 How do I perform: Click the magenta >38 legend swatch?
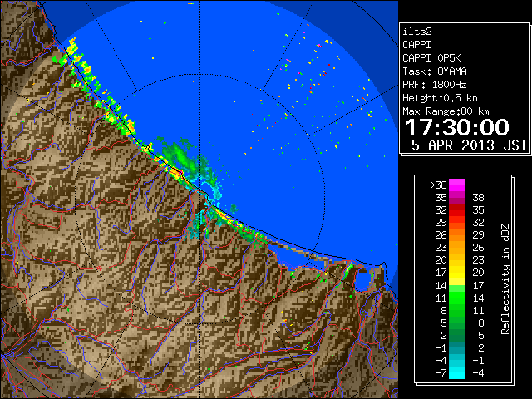click(x=457, y=185)
